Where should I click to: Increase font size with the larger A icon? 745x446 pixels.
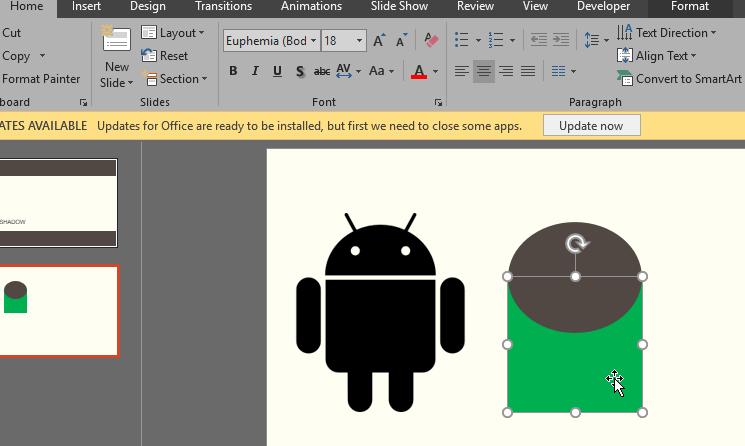379,41
